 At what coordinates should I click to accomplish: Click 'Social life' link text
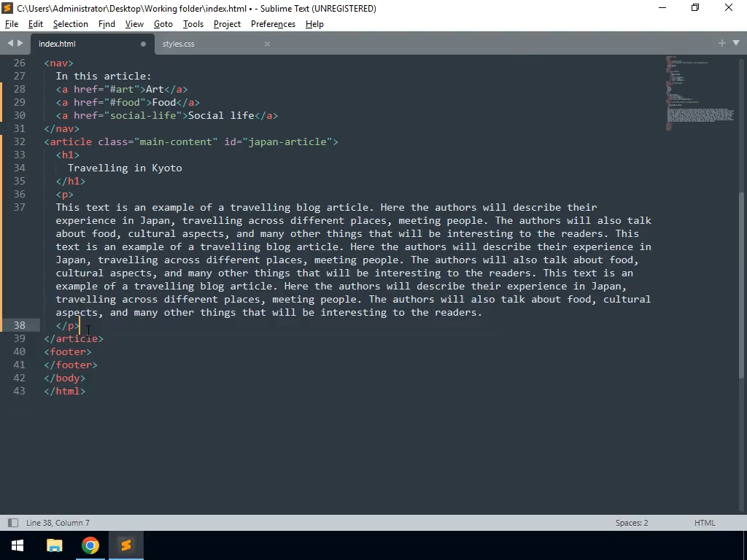click(221, 115)
